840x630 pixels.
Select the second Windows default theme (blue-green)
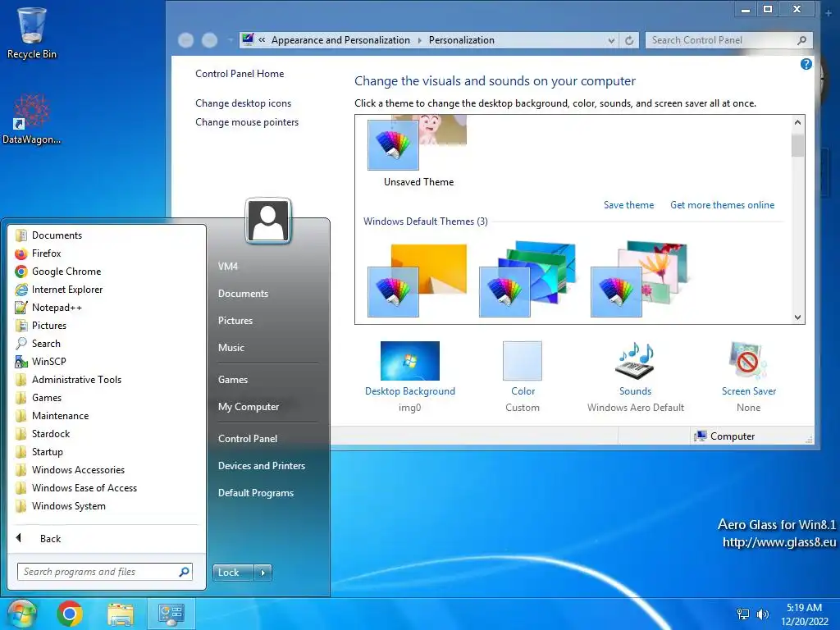[x=528, y=279]
